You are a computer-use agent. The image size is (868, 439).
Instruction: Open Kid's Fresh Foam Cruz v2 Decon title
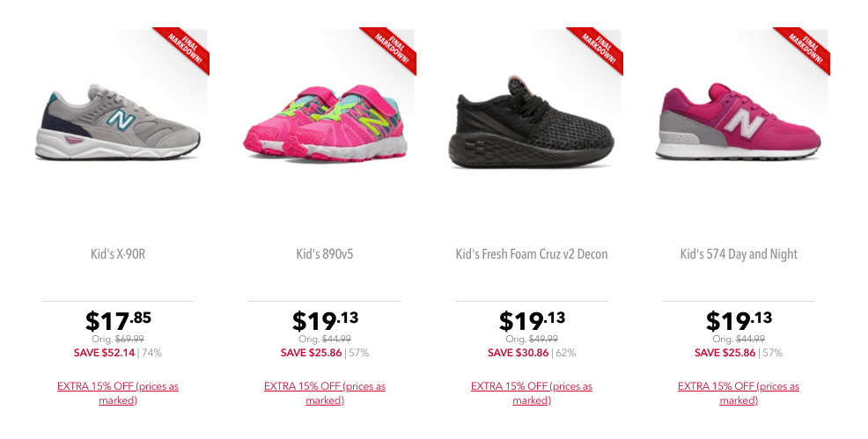point(532,253)
